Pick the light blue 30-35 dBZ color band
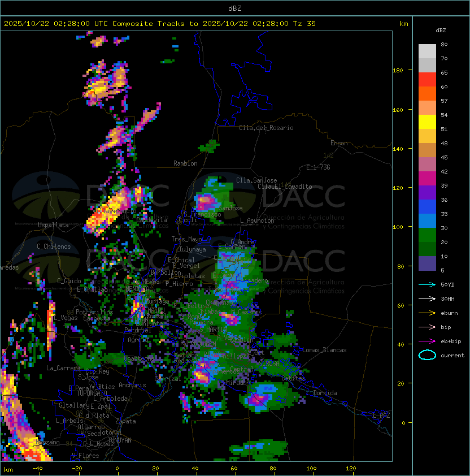The width and height of the screenshot is (470, 476). [x=427, y=221]
